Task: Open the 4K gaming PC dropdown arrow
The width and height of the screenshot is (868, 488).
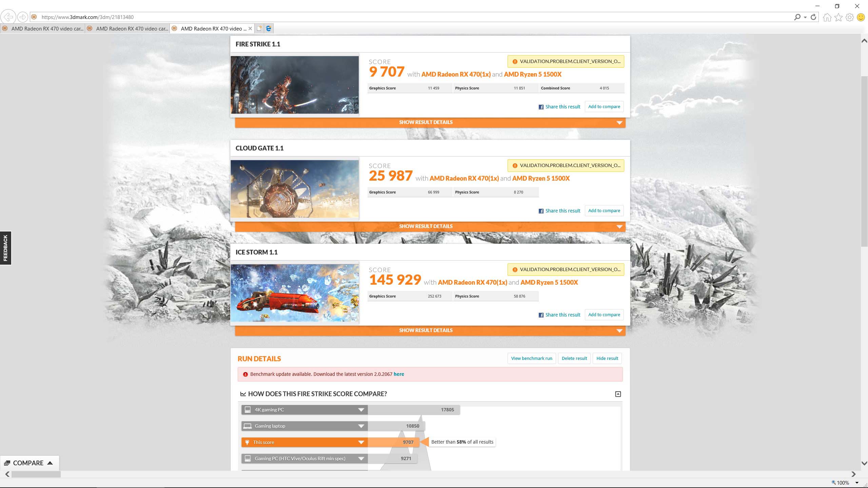Action: click(361, 410)
